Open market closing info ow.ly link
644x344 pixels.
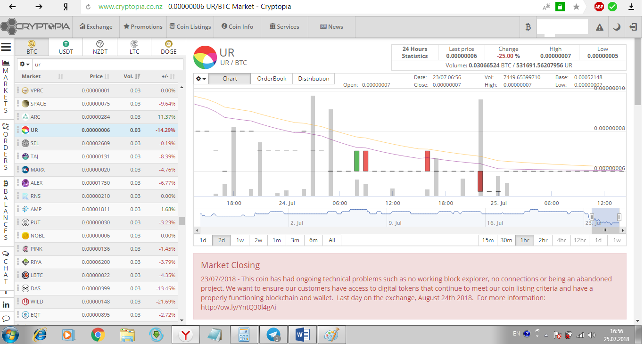point(239,307)
